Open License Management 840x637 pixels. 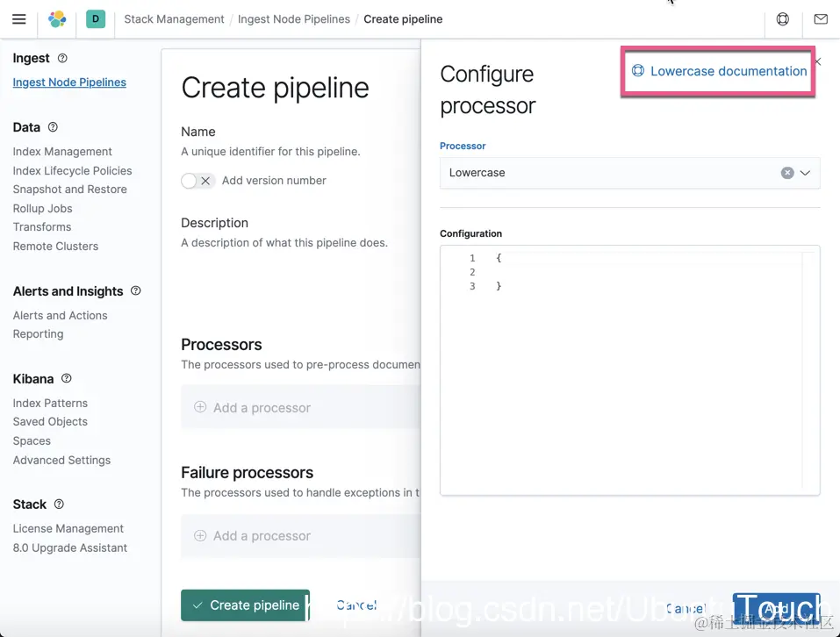click(68, 528)
